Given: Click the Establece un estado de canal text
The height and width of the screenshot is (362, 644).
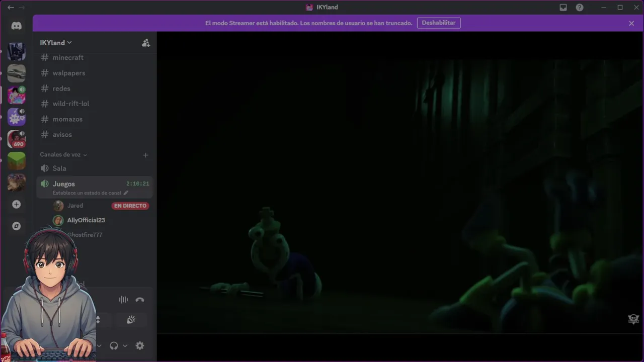Looking at the screenshot, I should (87, 193).
